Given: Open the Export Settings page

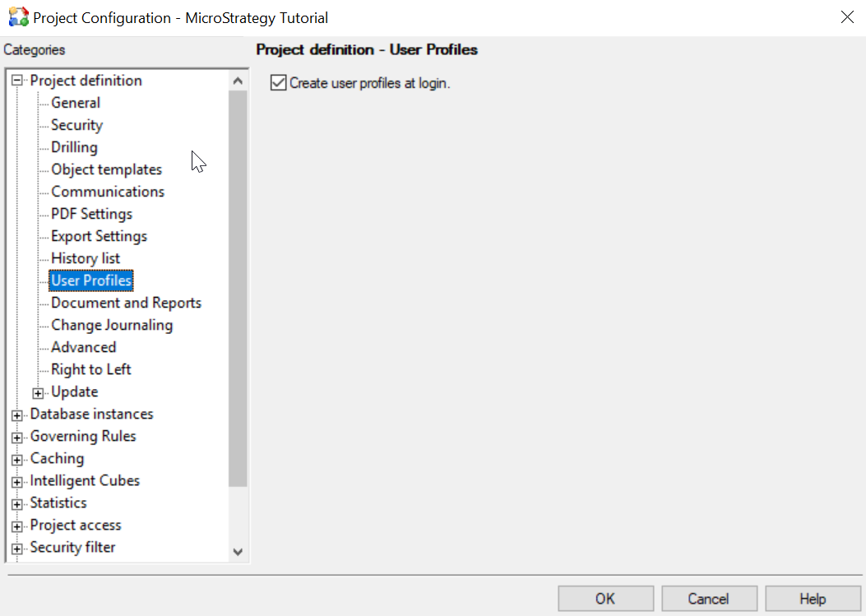Looking at the screenshot, I should 99,235.
